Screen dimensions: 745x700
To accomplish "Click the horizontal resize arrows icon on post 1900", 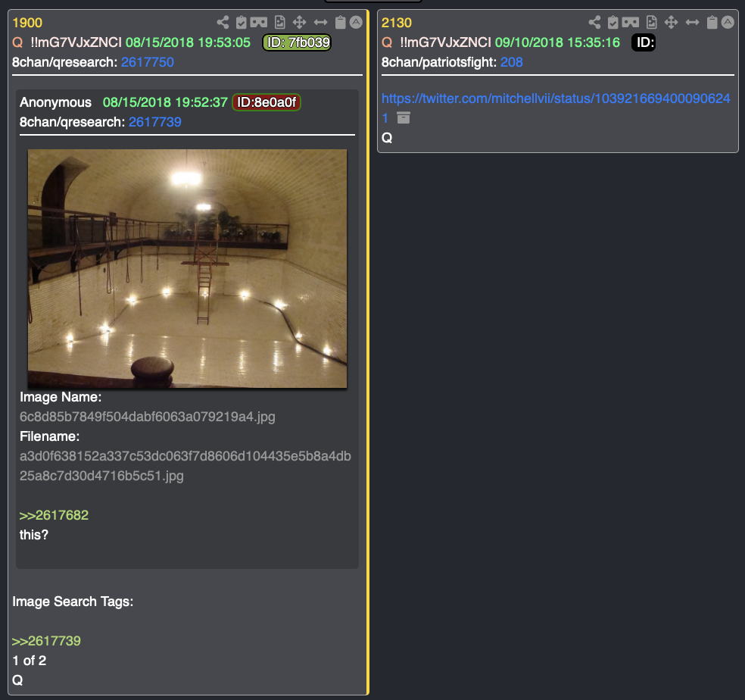I will (x=321, y=23).
